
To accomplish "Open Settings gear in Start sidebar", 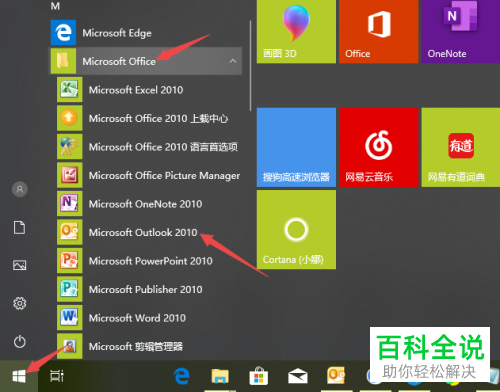I will tap(19, 303).
